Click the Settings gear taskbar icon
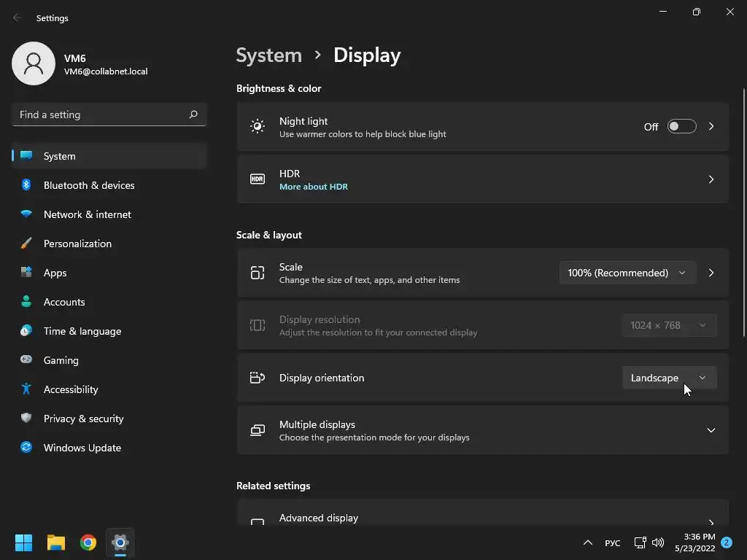Image resolution: width=747 pixels, height=560 pixels. click(x=120, y=542)
